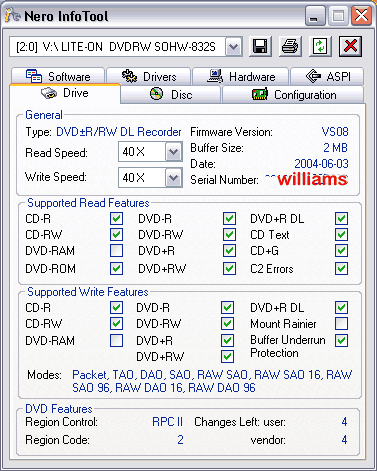Toggle DVD+RW checkbox under Supported Read Features
This screenshot has width=377, height=471.
(229, 268)
